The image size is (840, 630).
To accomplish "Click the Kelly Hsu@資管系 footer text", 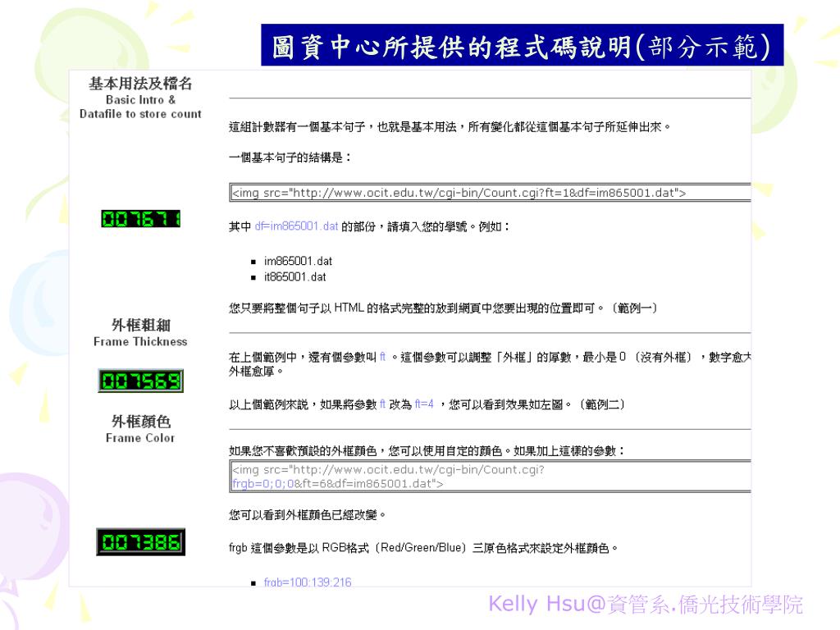I will pos(646,605).
